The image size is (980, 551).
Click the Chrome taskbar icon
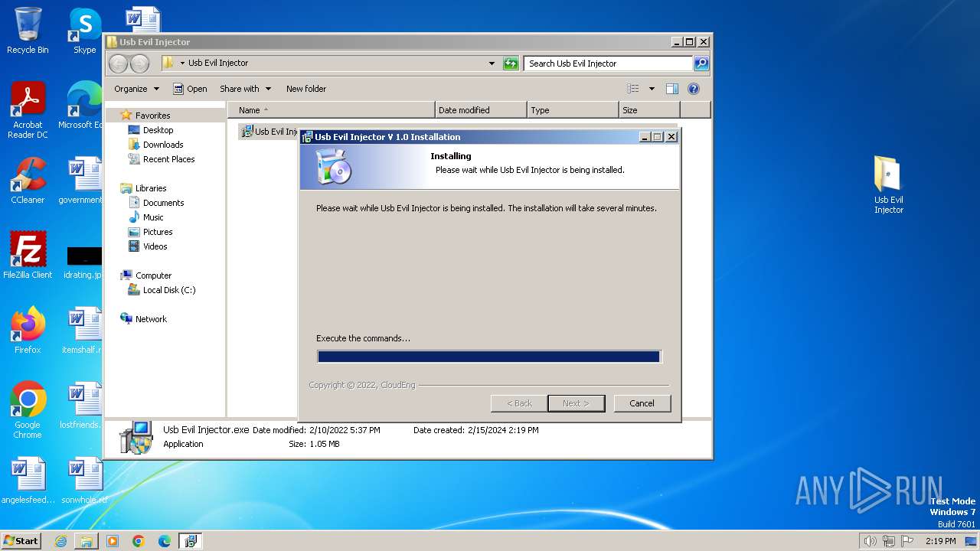click(x=139, y=541)
